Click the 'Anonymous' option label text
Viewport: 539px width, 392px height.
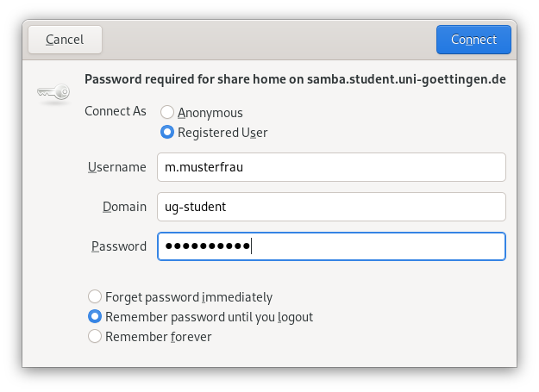pyautogui.click(x=210, y=113)
